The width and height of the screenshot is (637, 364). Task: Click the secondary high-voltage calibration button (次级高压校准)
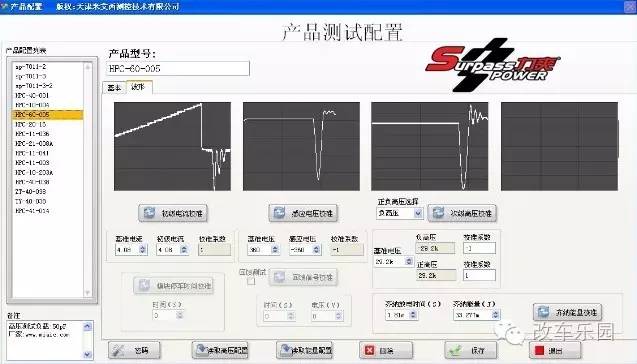(462, 213)
